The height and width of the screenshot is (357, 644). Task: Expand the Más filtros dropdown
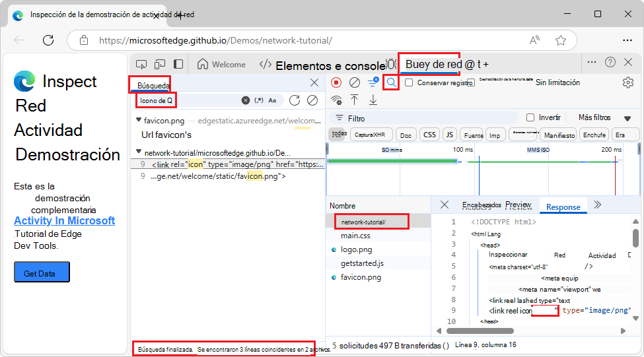point(604,117)
